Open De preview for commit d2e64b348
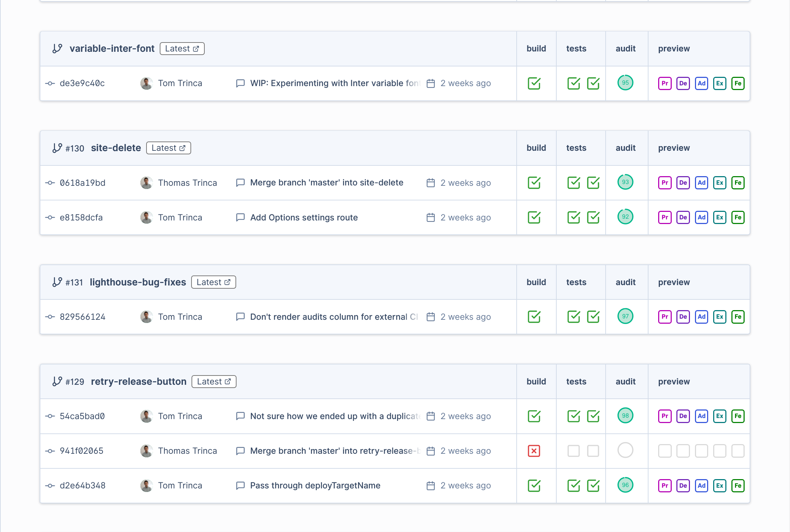 point(683,486)
